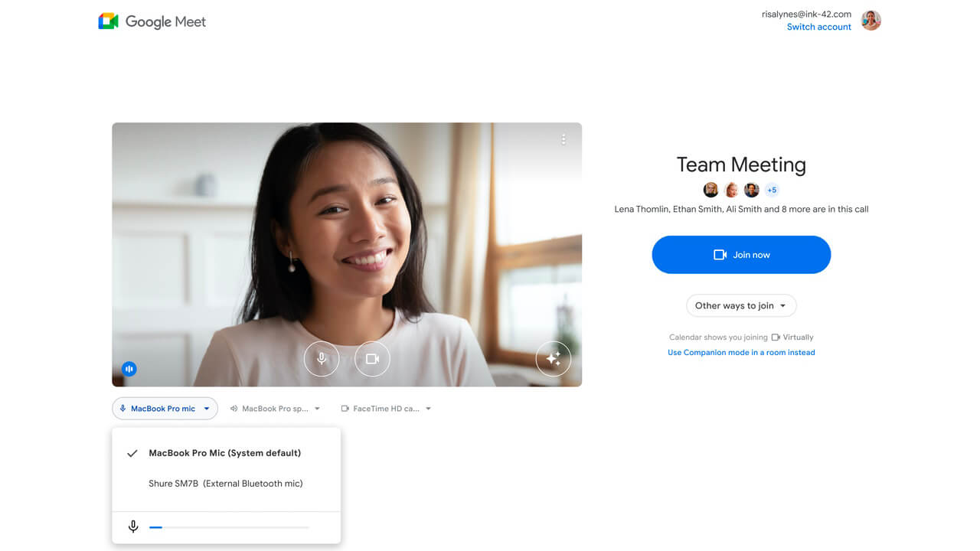980x551 pixels.
Task: Open the FaceTime HD camera dropdown
Action: click(x=386, y=409)
